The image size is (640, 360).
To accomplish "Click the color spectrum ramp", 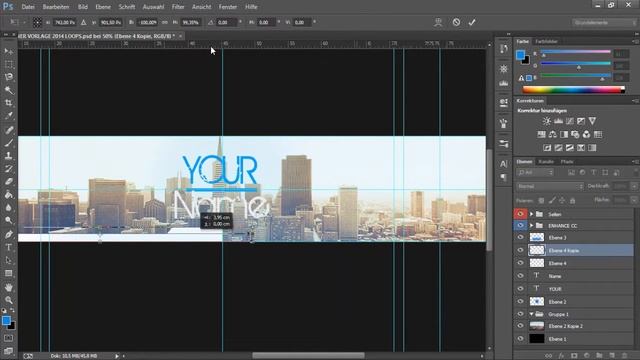I will pyautogui.click(x=573, y=90).
